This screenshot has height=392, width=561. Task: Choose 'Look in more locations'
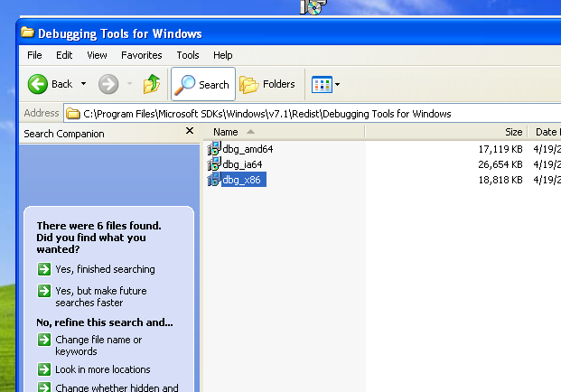coord(103,369)
